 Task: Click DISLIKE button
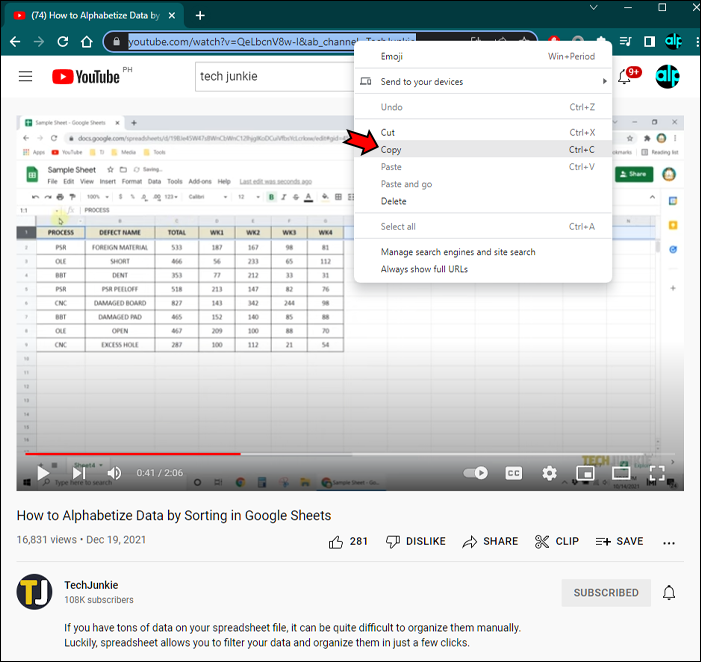416,542
